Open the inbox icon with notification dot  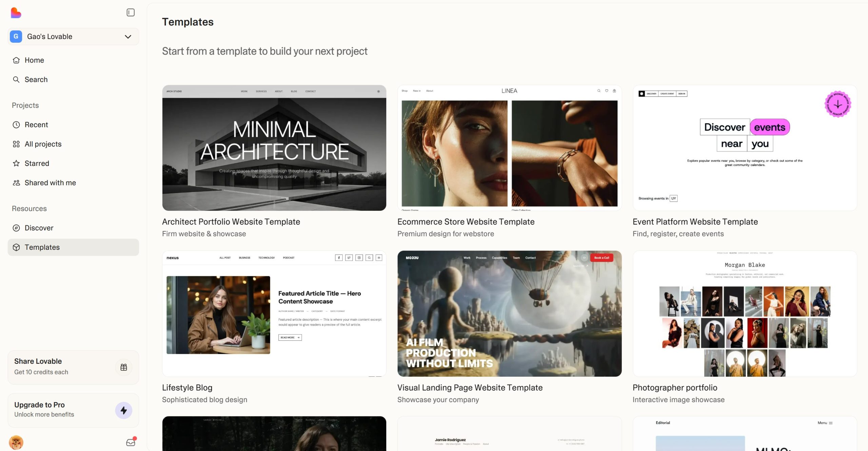pyautogui.click(x=130, y=442)
